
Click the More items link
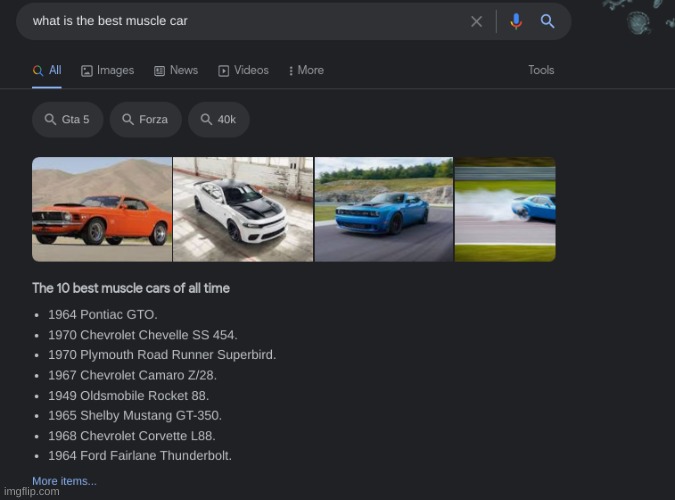click(64, 481)
